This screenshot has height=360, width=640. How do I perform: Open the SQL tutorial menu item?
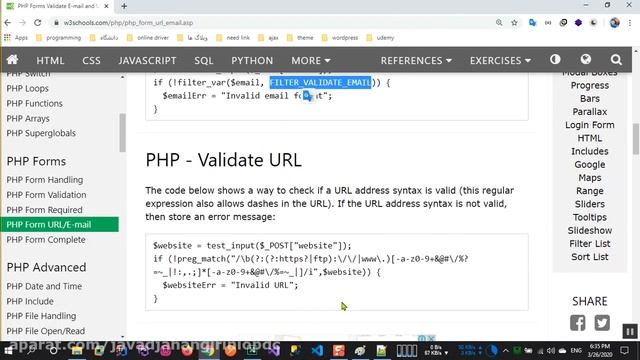(204, 60)
